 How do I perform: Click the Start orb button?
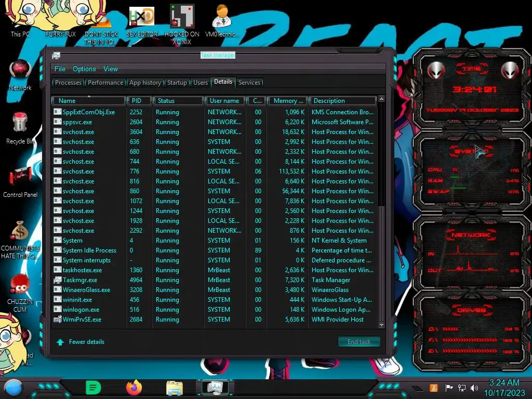pos(13,388)
